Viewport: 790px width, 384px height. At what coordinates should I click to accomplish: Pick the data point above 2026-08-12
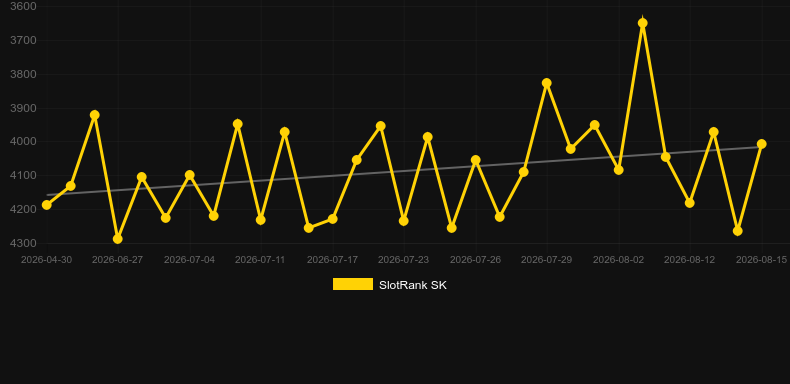pyautogui.click(x=690, y=203)
